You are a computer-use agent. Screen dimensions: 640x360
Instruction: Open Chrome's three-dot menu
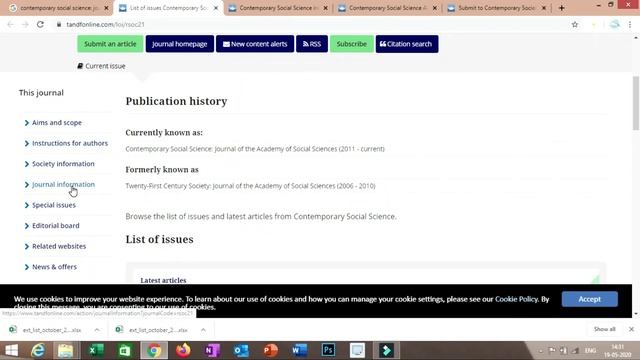[x=630, y=24]
